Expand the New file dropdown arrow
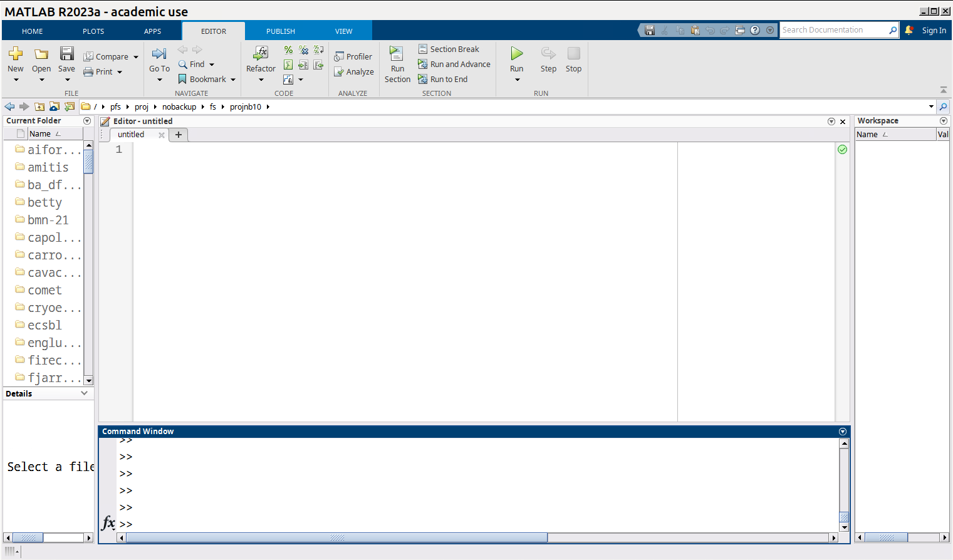This screenshot has width=953, height=560. 16,80
